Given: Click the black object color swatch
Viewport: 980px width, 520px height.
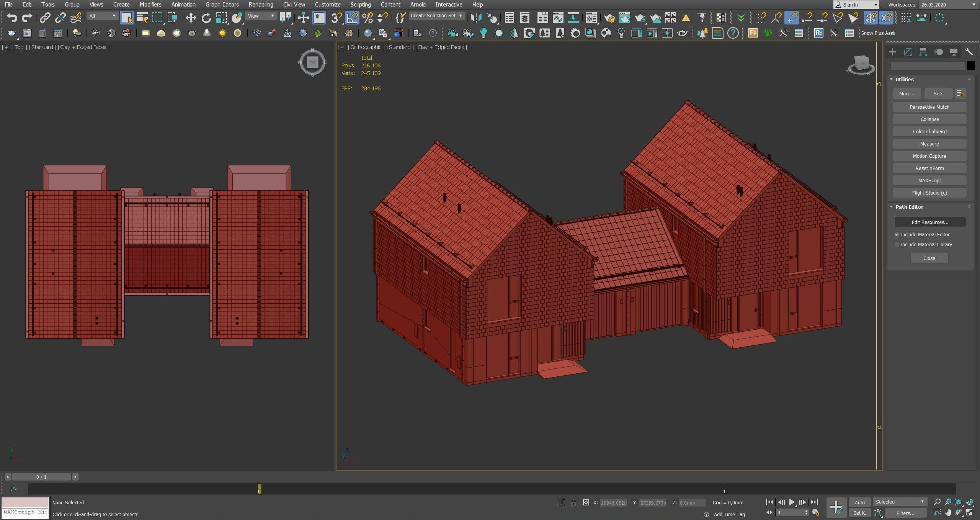Looking at the screenshot, I should (971, 66).
